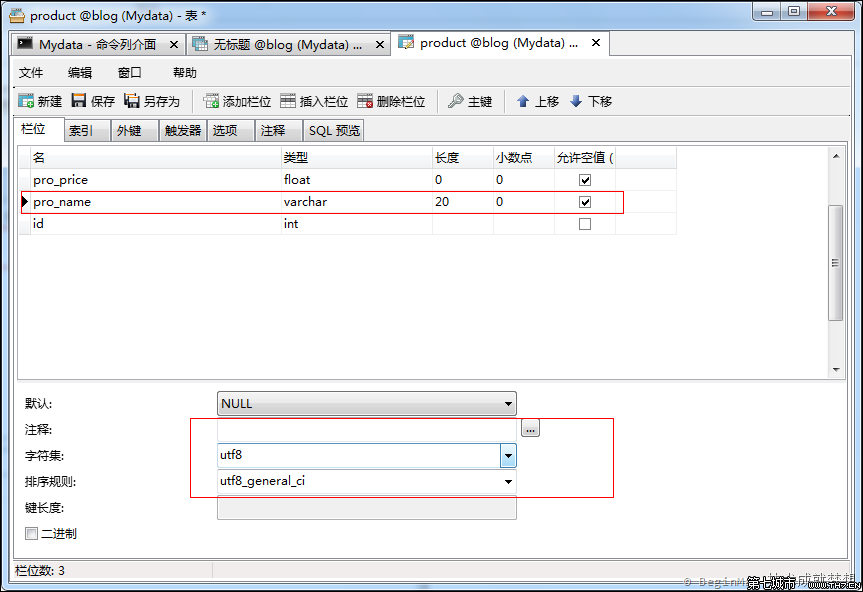Switch to the 索引 tab
Image resolution: width=863 pixels, height=592 pixels.
pyautogui.click(x=88, y=131)
